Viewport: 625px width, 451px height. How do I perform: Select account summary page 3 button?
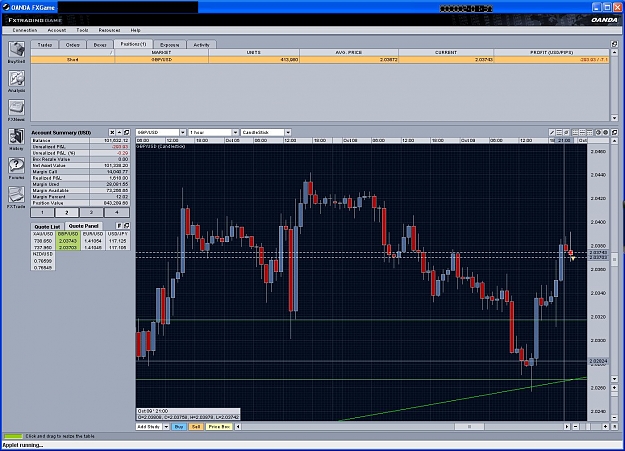coord(91,212)
